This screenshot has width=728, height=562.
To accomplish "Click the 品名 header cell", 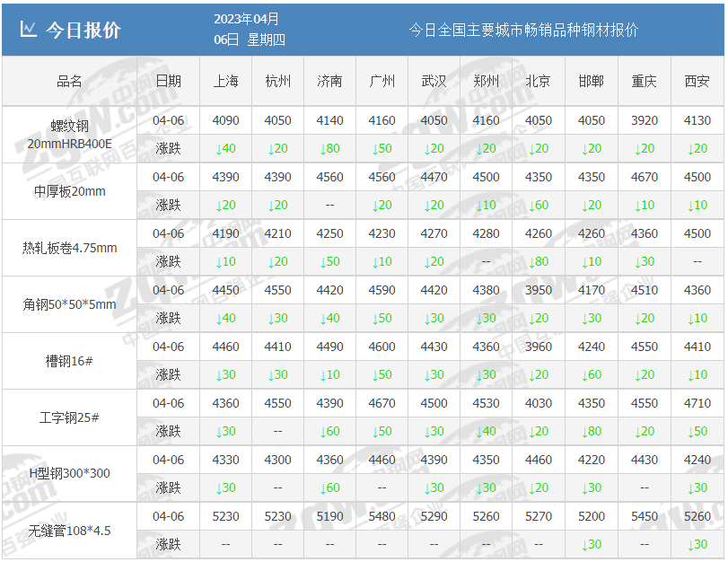I will [68, 80].
